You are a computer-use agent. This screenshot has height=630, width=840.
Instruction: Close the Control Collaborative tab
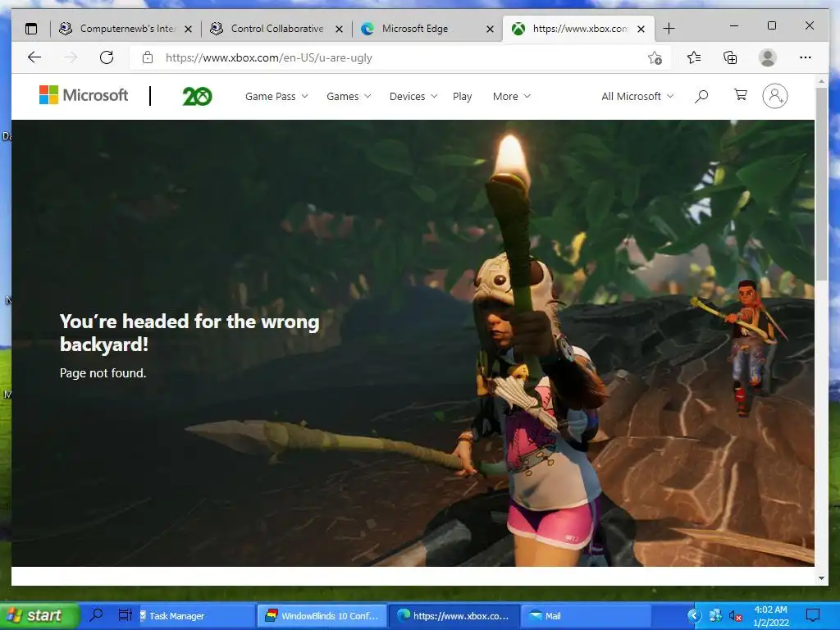339,29
